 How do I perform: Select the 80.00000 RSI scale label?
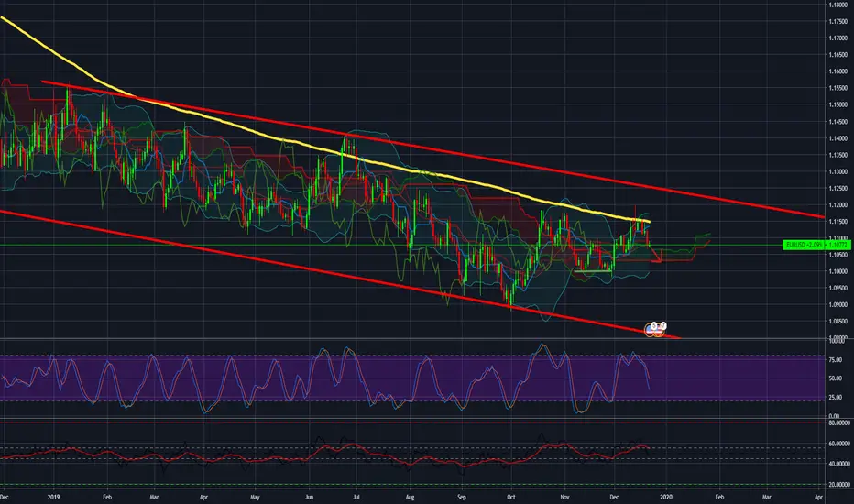[839, 422]
